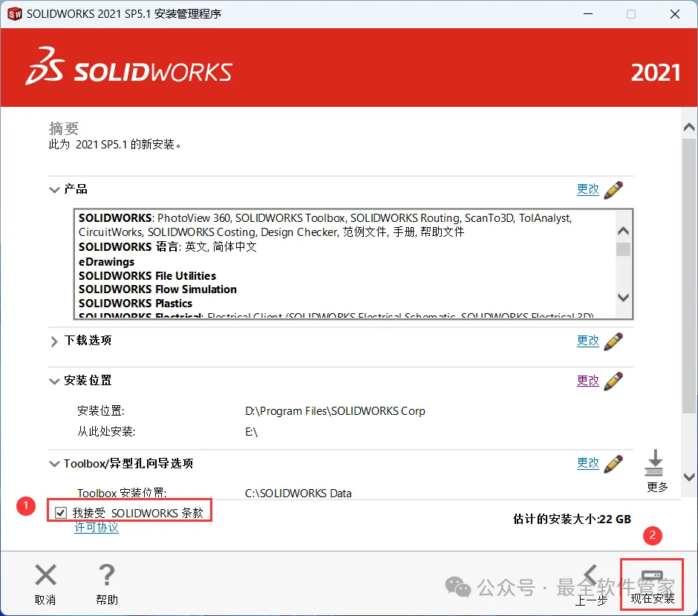The image size is (698, 616).
Task: Click product list scroll down arrow
Action: click(623, 297)
